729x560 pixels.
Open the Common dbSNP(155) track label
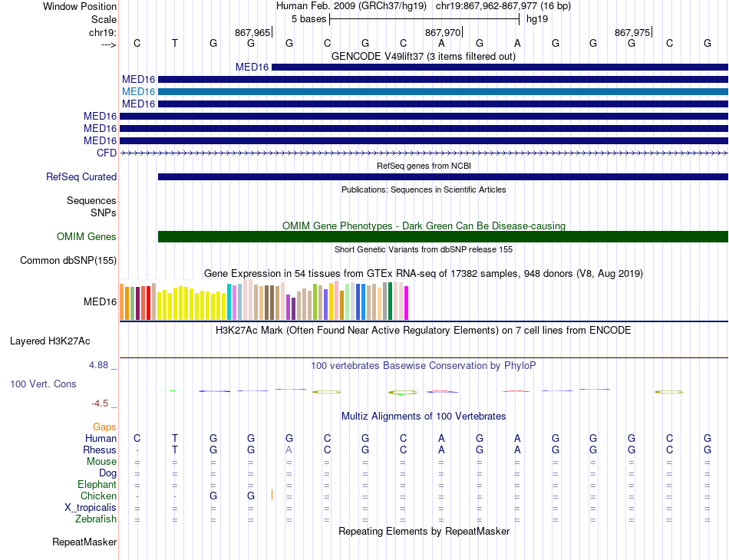pos(68,260)
